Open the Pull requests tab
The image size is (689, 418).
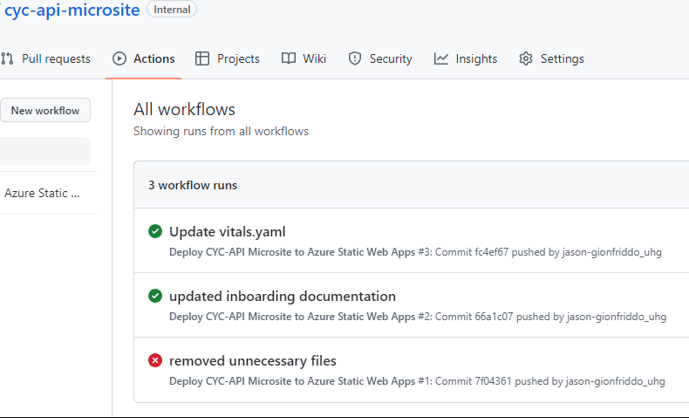pyautogui.click(x=55, y=59)
